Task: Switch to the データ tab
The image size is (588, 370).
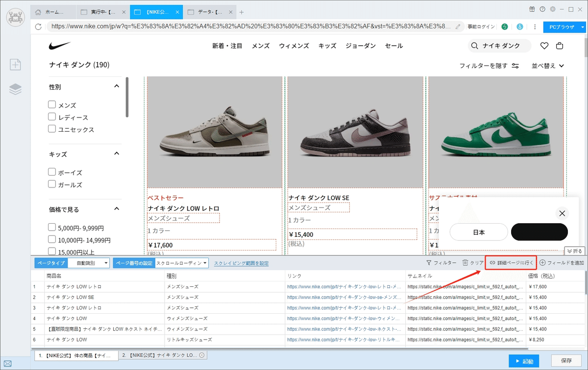Action: [209, 12]
